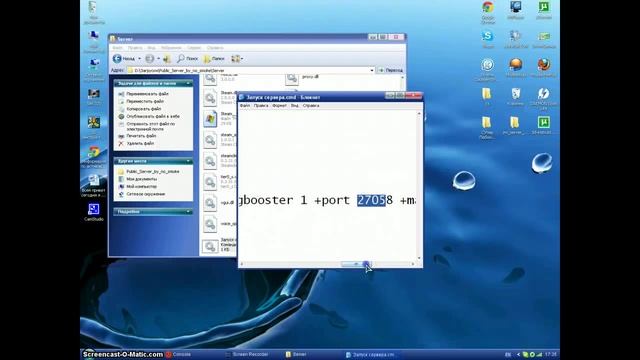Click the Forward arrow in Explorer toolbar
Screen dimensions: 640x360
(150, 59)
